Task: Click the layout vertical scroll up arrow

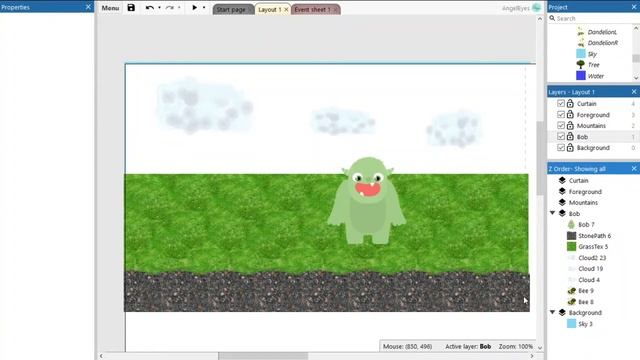Action: click(540, 19)
